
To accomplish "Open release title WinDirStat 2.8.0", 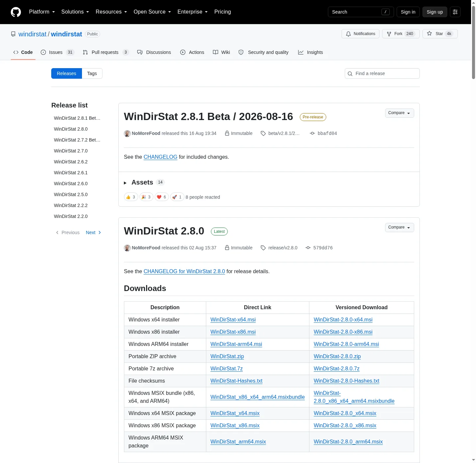I will [164, 231].
